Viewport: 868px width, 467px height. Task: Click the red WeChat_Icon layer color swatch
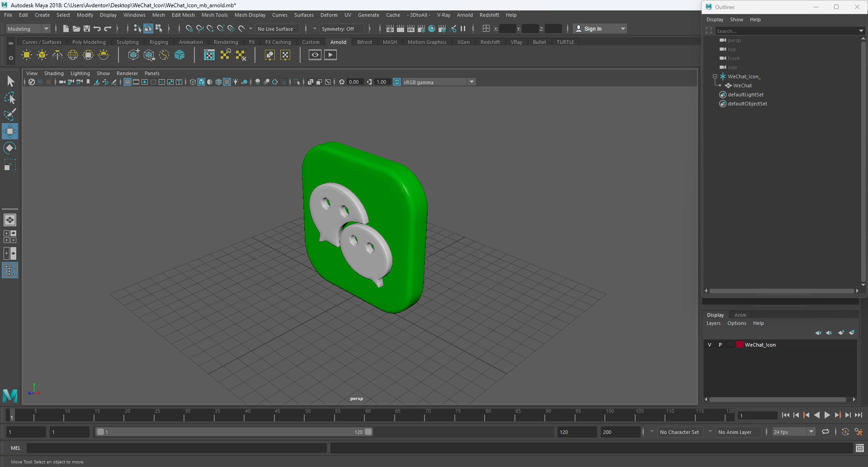(x=740, y=345)
